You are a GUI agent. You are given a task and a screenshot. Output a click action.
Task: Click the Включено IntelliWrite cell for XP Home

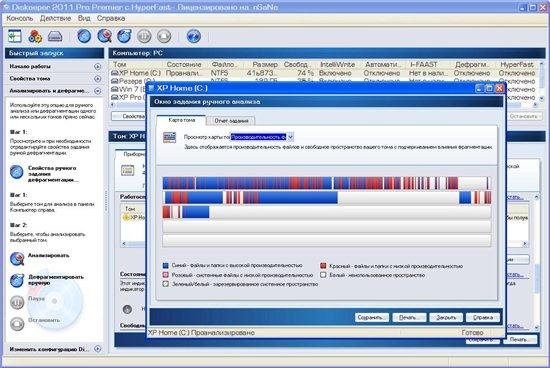coord(335,73)
